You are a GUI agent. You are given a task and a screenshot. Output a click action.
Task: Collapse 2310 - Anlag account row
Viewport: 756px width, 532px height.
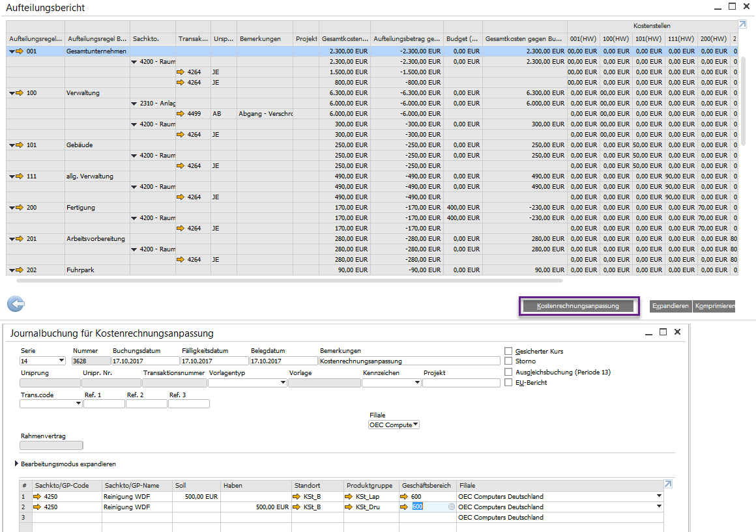134,104
